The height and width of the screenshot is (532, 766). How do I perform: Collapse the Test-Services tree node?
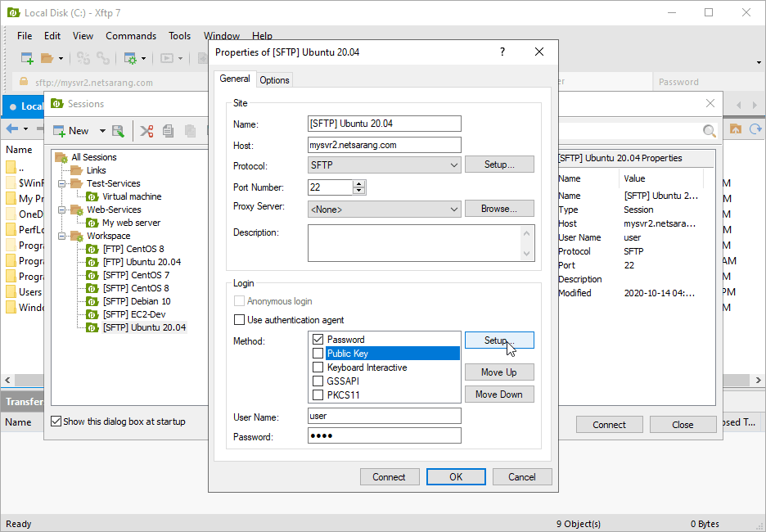[62, 183]
